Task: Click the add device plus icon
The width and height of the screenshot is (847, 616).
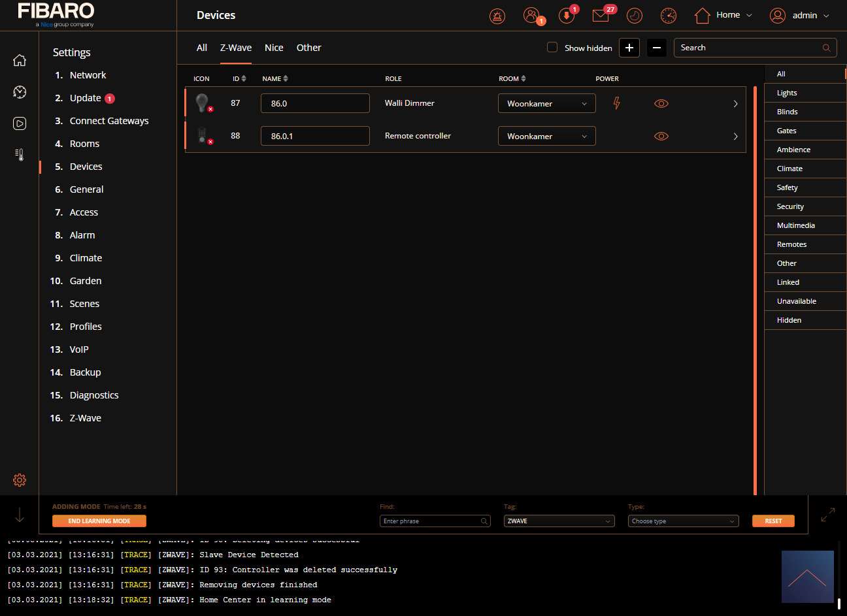Action: [629, 48]
